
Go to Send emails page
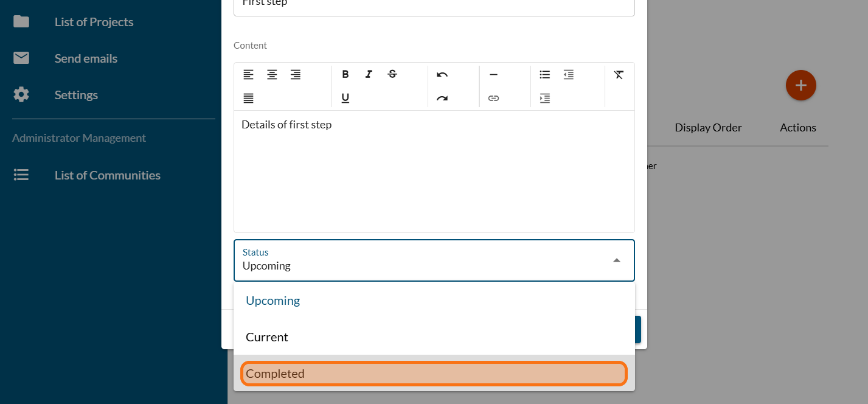pyautogui.click(x=86, y=58)
